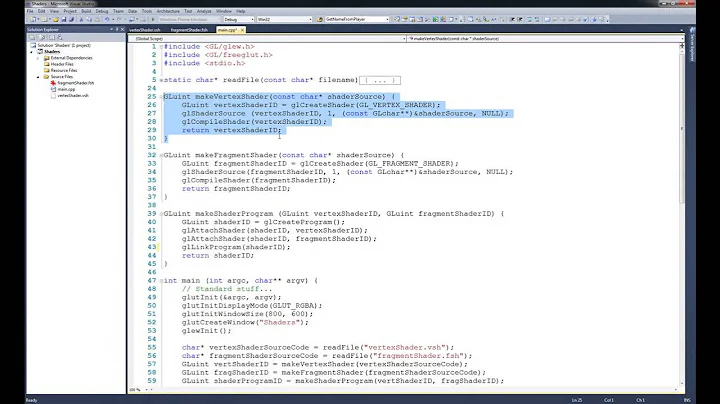Click the collapsed { ... } code box
720x404 pixels.
(380, 80)
